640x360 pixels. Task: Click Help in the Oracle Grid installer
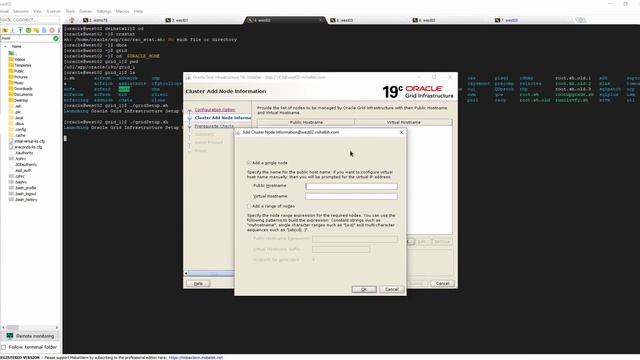(x=198, y=283)
